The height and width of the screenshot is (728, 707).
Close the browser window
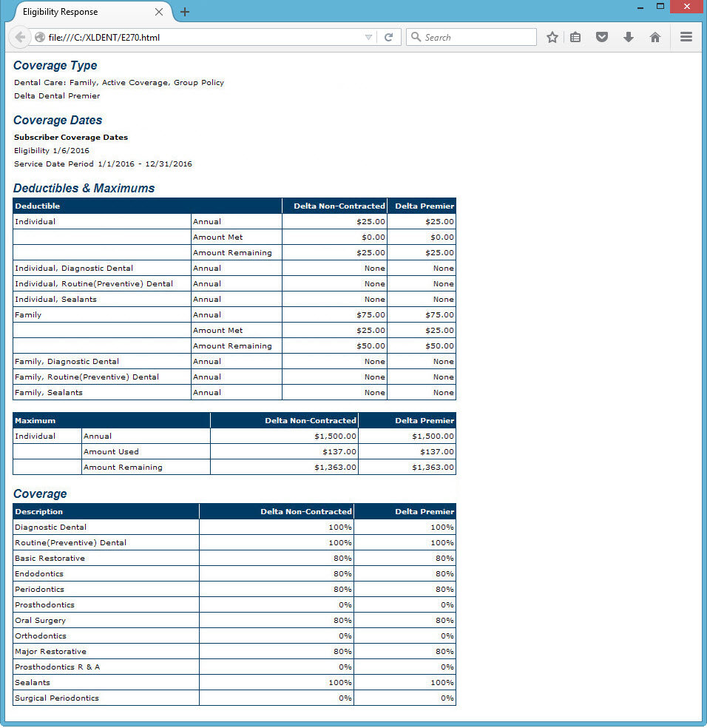687,7
